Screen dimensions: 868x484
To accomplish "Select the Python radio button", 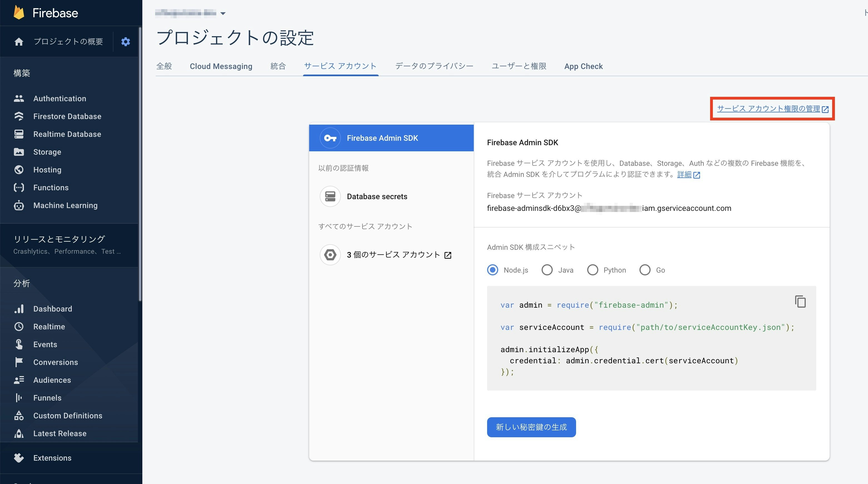I will tap(592, 270).
